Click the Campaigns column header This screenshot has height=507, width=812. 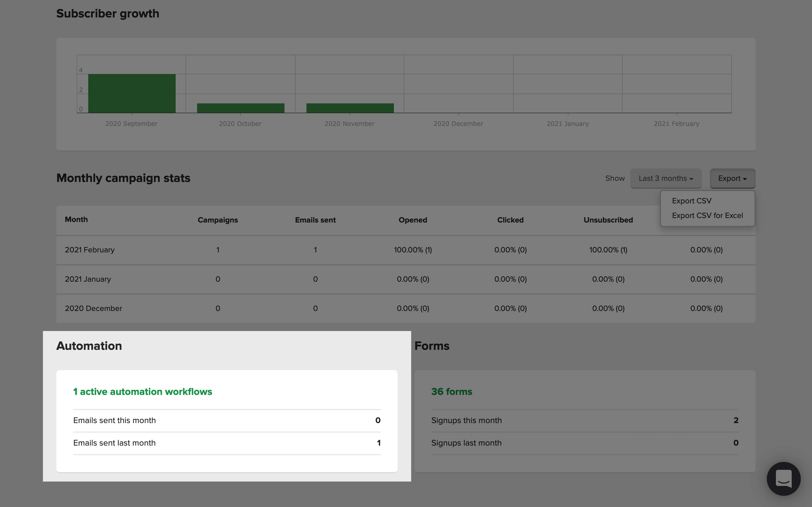(217, 220)
